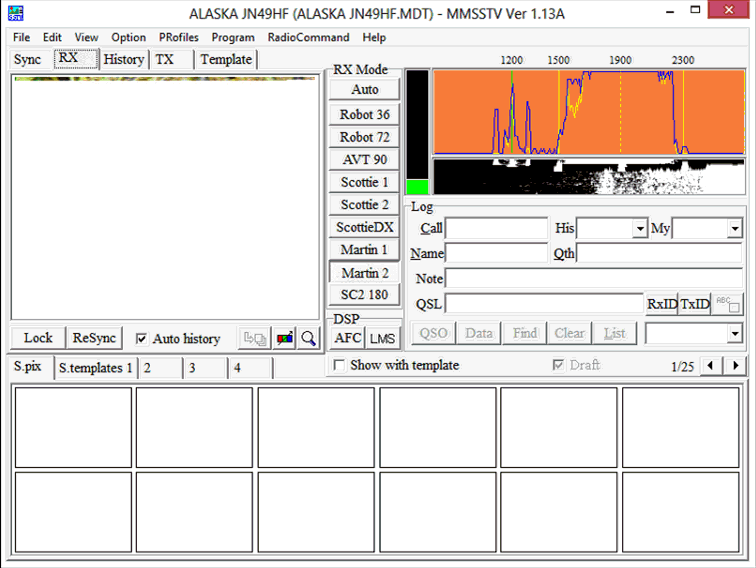The width and height of the screenshot is (756, 568).
Task: Open the Program menu
Action: pos(233,37)
